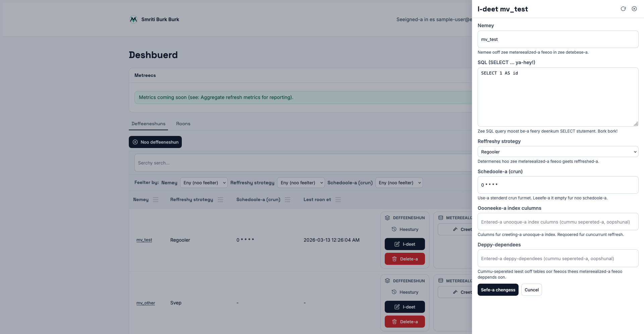The height and width of the screenshot is (334, 644).
Task: Expand the Reffreshy strotegy dropdown in edit panel
Action: pos(557,152)
